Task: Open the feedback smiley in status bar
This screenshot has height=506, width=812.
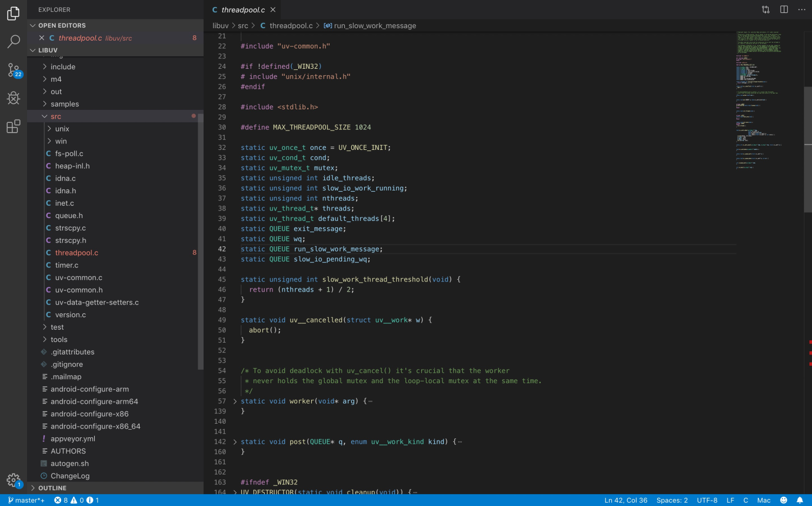Action: tap(783, 500)
